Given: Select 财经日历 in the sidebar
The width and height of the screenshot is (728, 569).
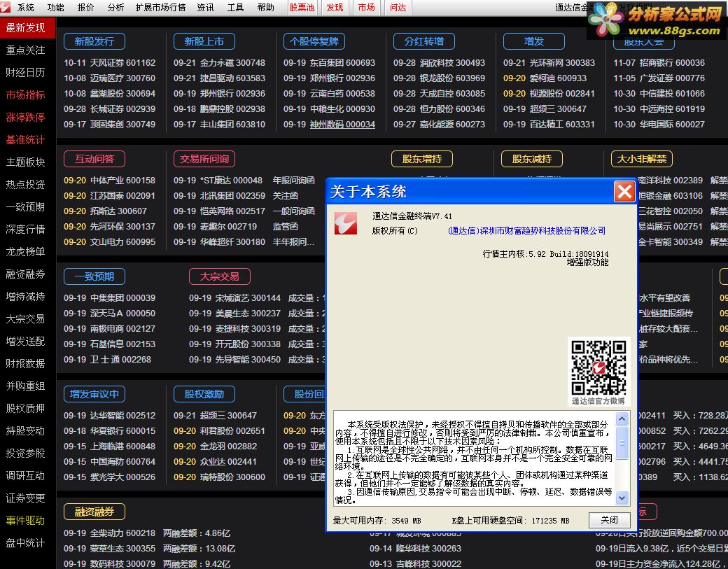Looking at the screenshot, I should tap(25, 72).
